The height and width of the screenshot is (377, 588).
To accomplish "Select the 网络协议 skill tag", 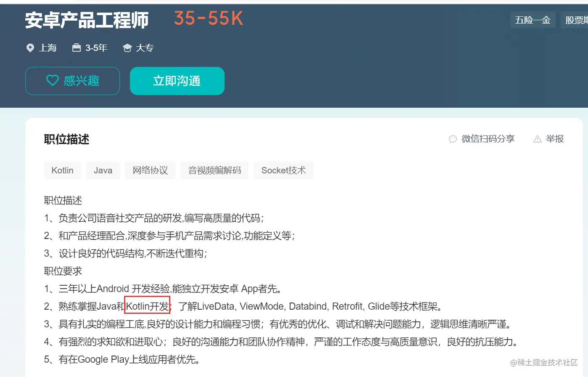I will coord(150,170).
